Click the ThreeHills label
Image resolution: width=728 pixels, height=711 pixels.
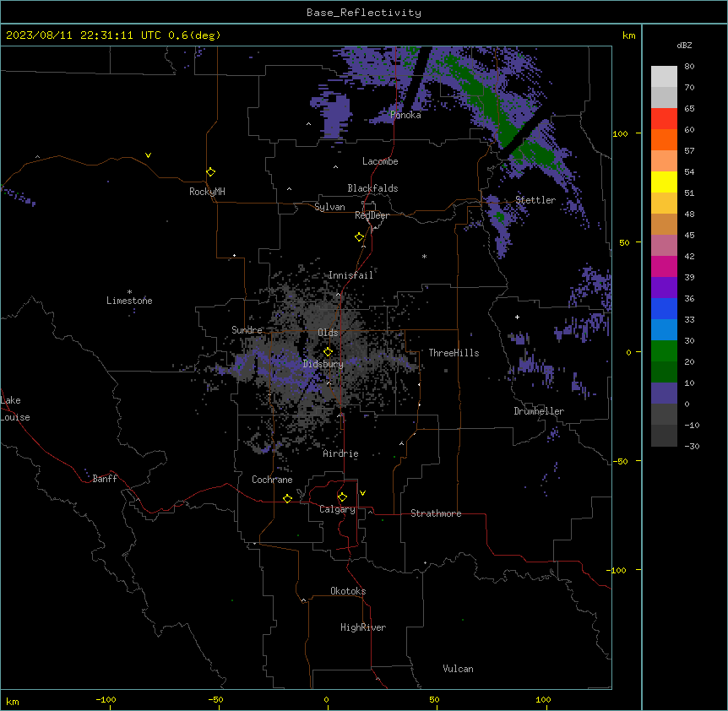454,353
